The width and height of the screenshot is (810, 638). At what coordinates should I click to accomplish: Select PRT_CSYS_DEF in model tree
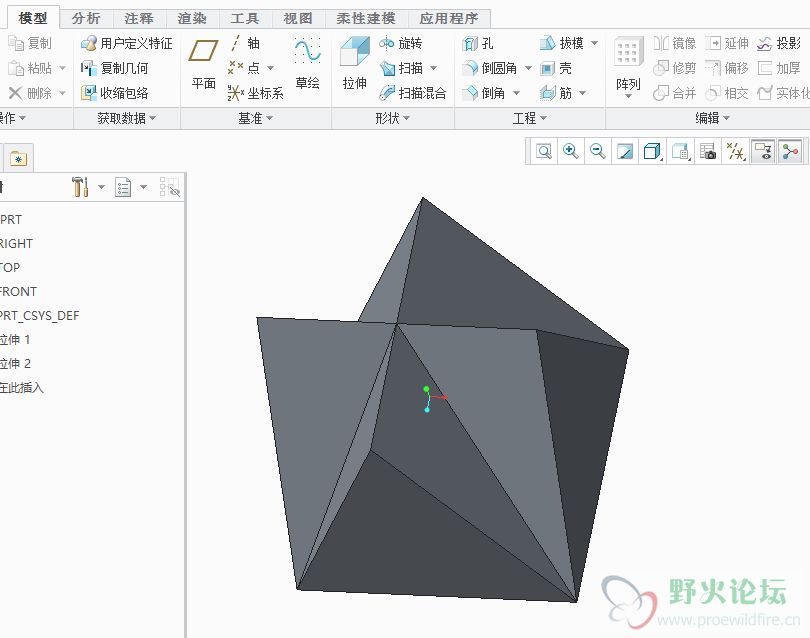coord(40,315)
